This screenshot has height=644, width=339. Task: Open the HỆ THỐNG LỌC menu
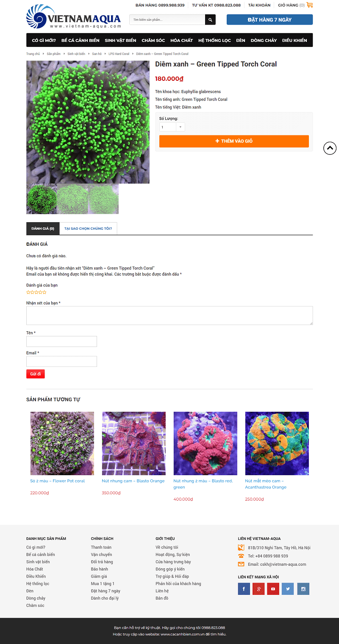[214, 40]
